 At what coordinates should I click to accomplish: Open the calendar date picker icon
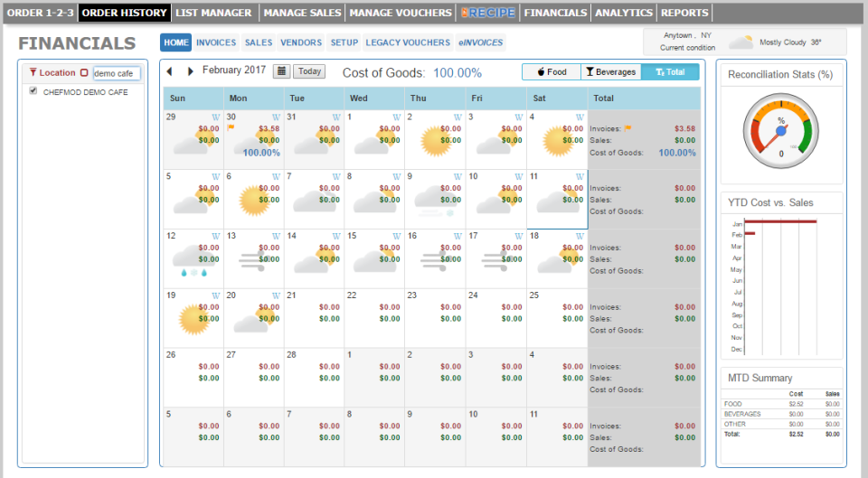pyautogui.click(x=282, y=71)
